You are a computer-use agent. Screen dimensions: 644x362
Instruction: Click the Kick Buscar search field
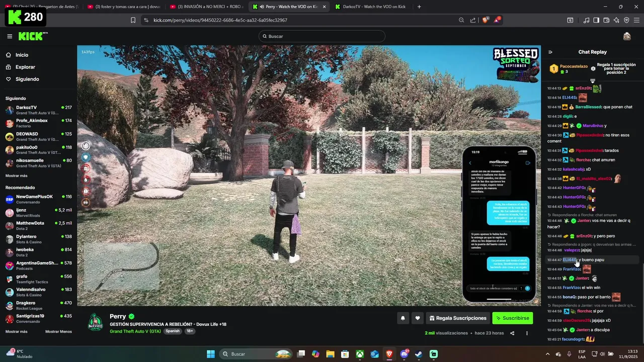click(x=322, y=36)
